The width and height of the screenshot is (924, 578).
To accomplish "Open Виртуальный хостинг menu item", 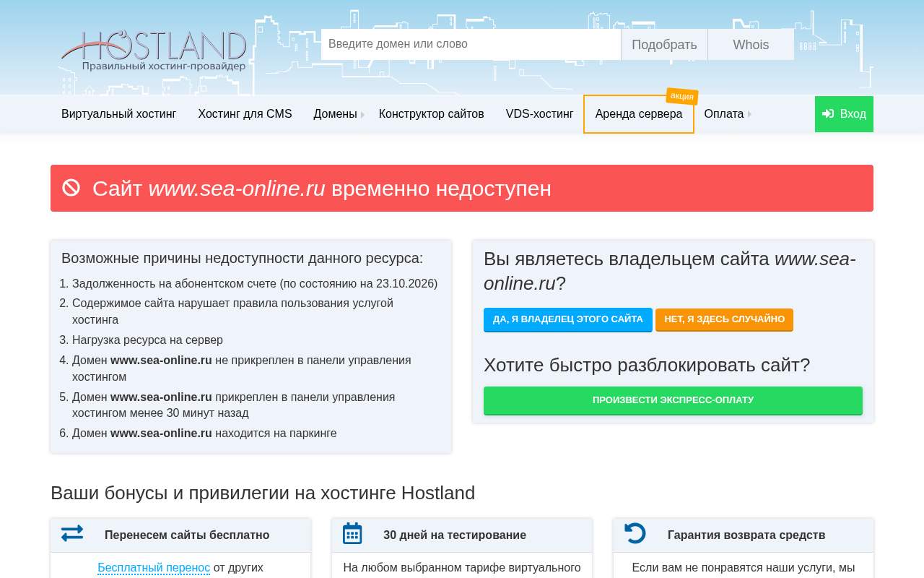I will pos(119,114).
